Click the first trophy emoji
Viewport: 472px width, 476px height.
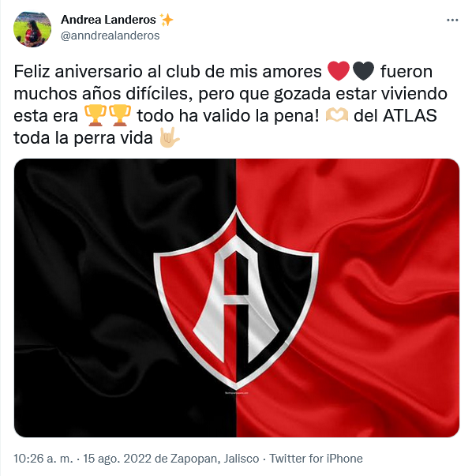coord(95,115)
